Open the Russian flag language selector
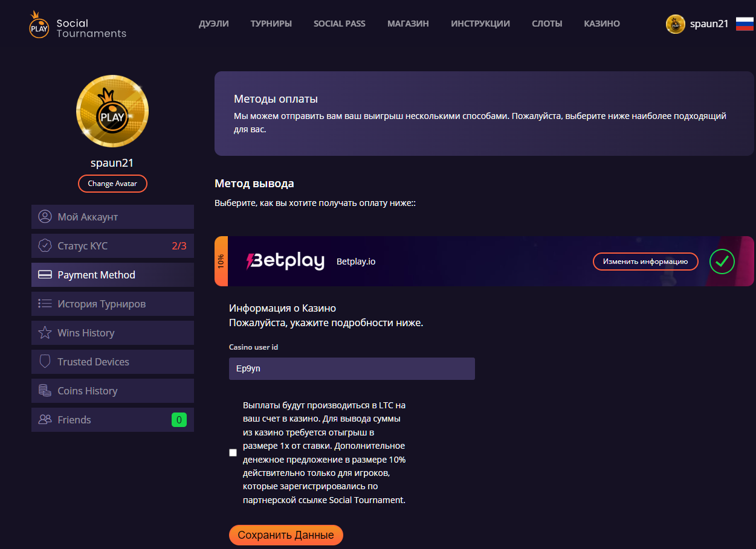The image size is (756, 549). coord(745,24)
